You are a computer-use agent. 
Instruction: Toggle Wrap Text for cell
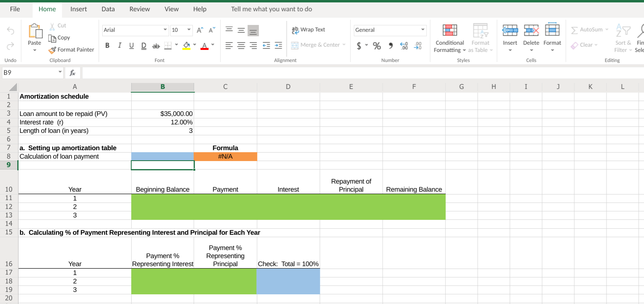click(x=308, y=30)
